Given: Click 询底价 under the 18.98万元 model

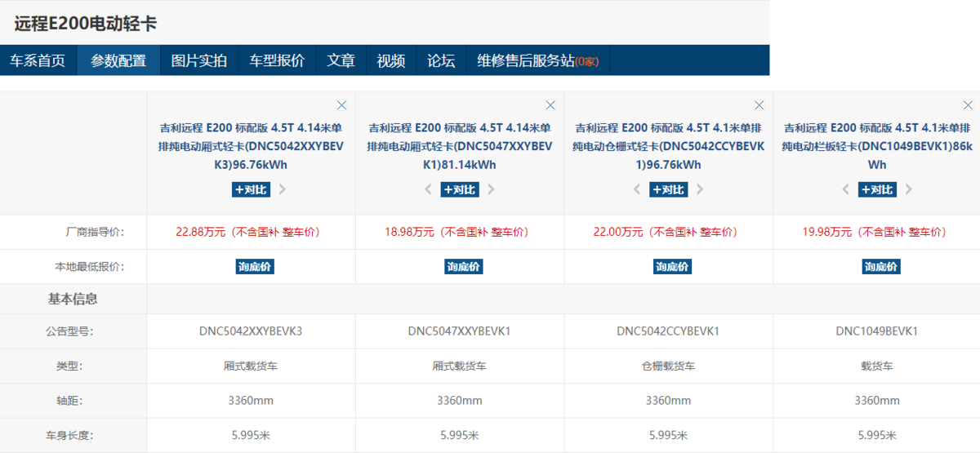Looking at the screenshot, I should 464,266.
